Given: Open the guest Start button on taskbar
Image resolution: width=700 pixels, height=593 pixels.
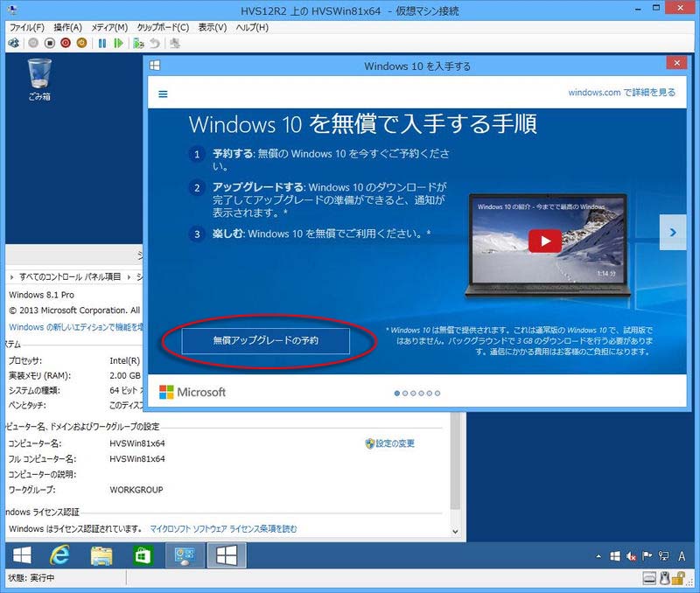Looking at the screenshot, I should click(22, 555).
